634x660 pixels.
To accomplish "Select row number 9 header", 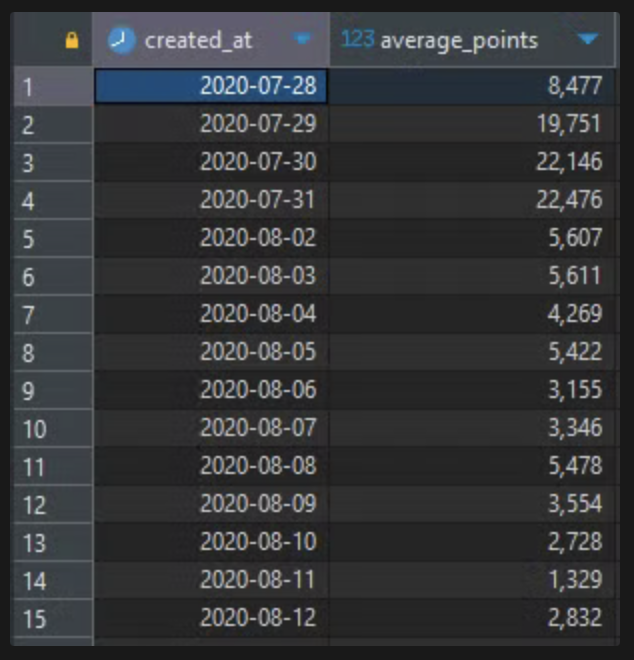I will [x=53, y=390].
